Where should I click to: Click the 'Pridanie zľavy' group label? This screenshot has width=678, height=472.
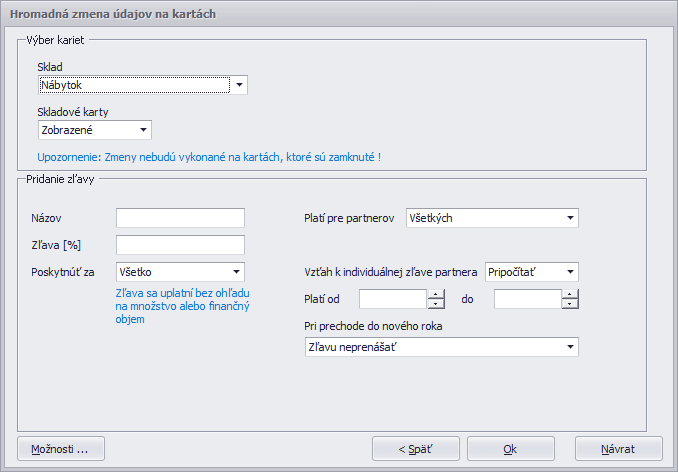coord(60,179)
